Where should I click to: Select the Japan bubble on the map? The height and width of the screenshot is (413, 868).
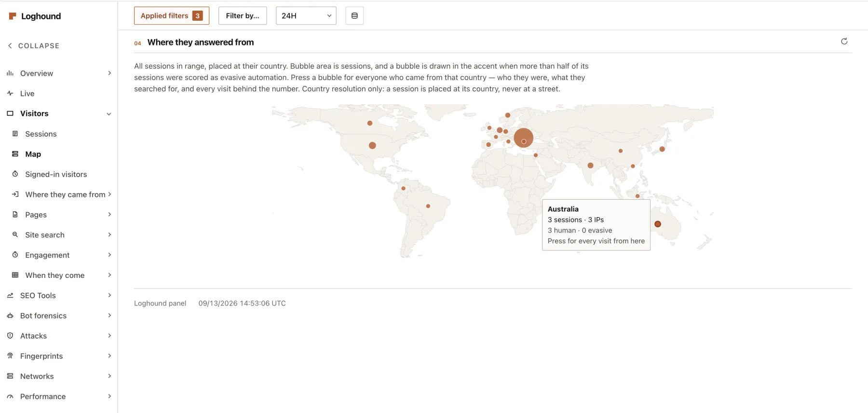662,149
